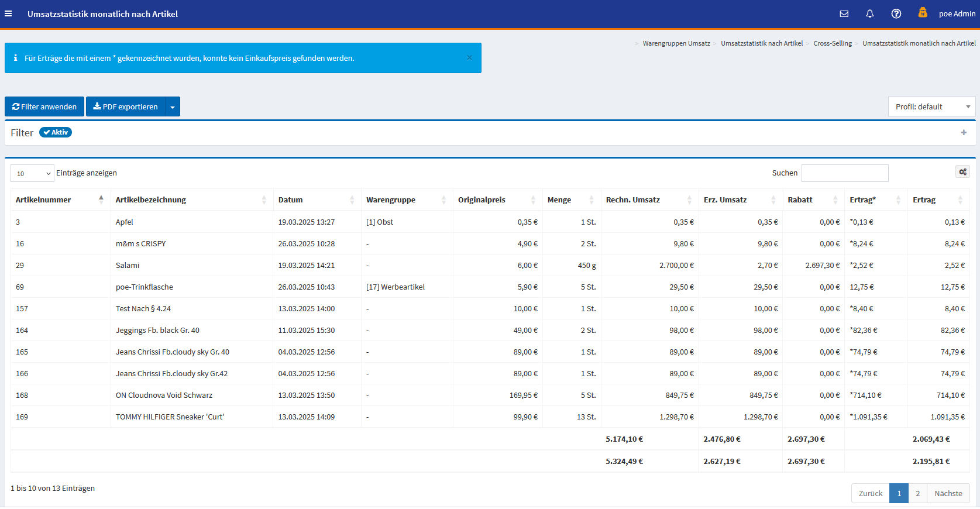Open Warengruppen Umsatz breadcrumb link
Image resolution: width=980 pixels, height=509 pixels.
click(676, 43)
